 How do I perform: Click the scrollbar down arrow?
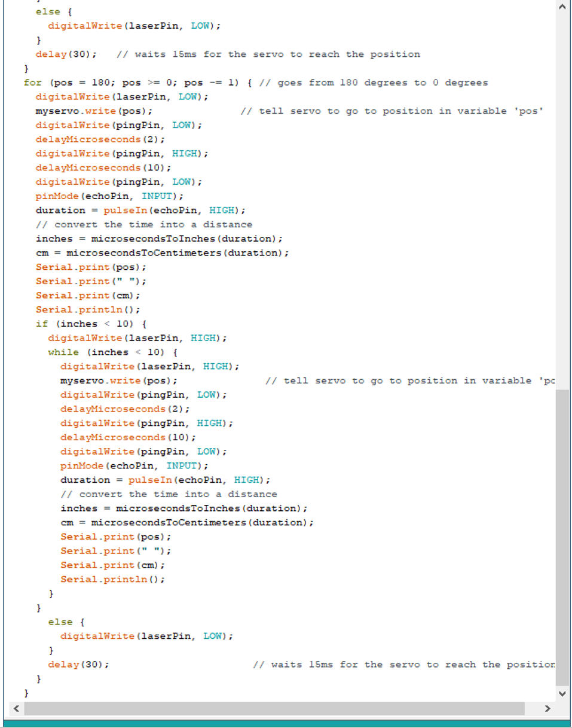pyautogui.click(x=562, y=693)
